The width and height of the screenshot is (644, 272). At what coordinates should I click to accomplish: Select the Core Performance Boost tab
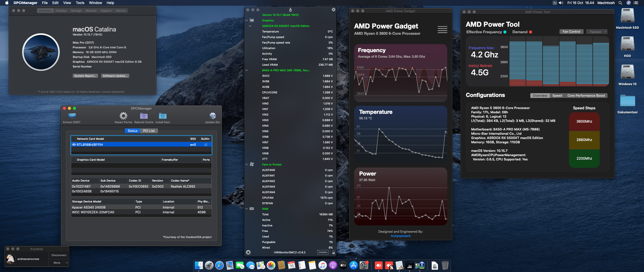click(x=586, y=95)
